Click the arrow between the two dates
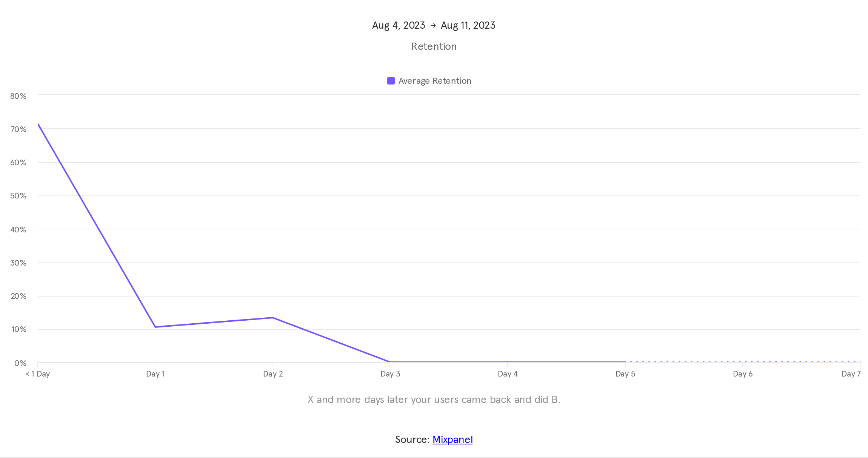868x458 pixels. pos(433,25)
